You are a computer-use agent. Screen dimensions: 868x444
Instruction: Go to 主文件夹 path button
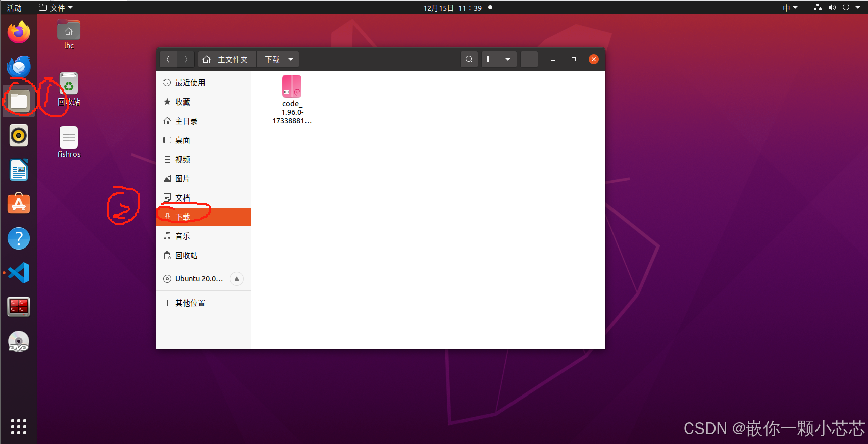[227, 59]
